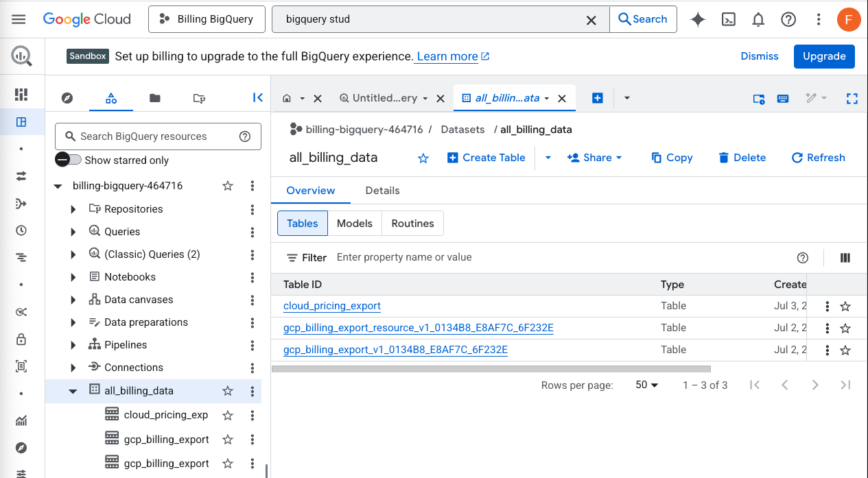Open actions menu for billing-bigquery-464716 project
This screenshot has height=478, width=868.
point(253,186)
